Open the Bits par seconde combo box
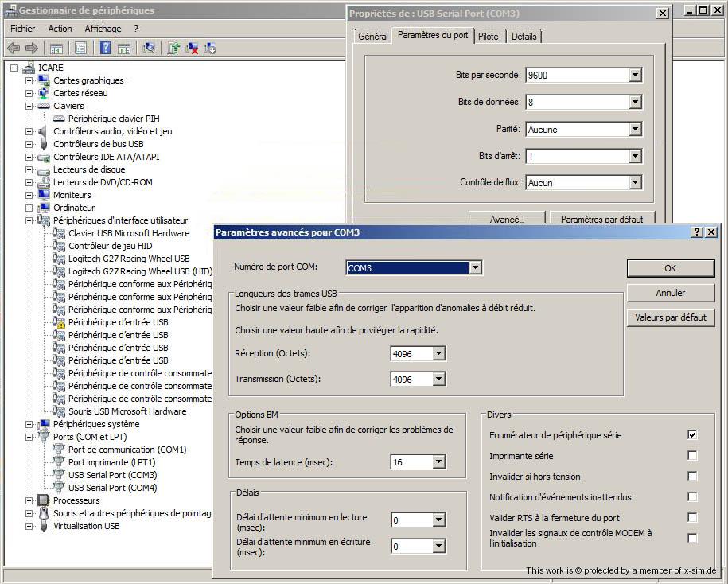This screenshot has width=728, height=584. (634, 76)
